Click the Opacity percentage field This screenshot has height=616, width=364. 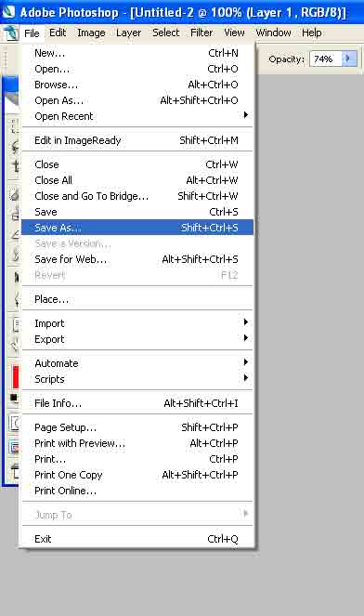pos(325,59)
